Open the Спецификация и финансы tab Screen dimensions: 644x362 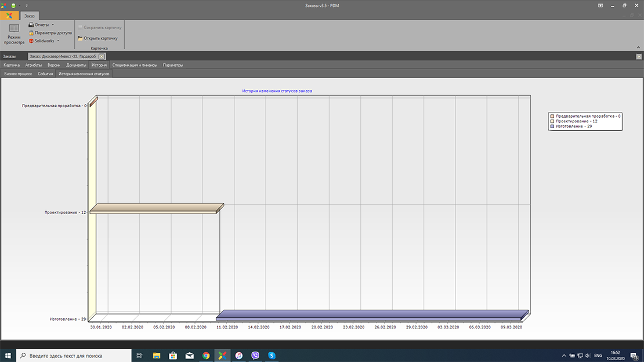pyautogui.click(x=135, y=65)
